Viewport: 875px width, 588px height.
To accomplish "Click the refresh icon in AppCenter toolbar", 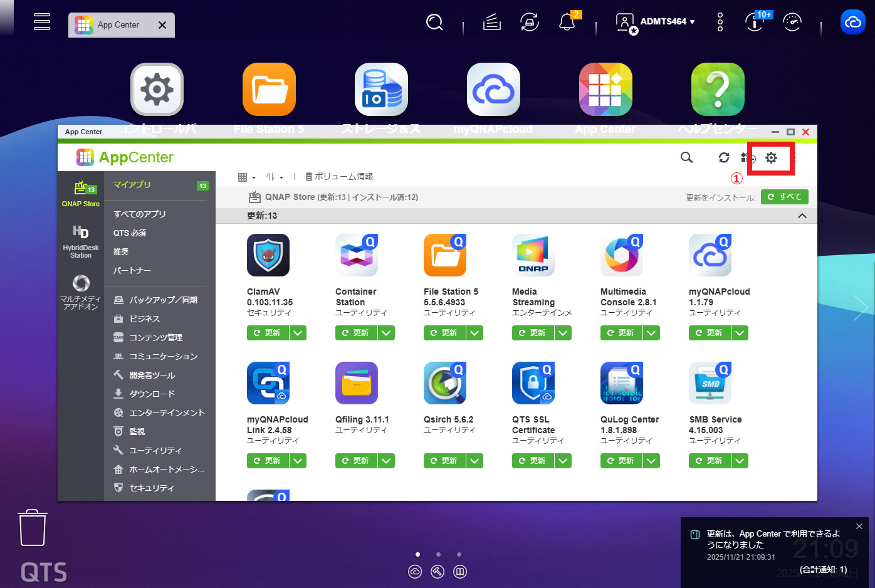I will tap(724, 158).
